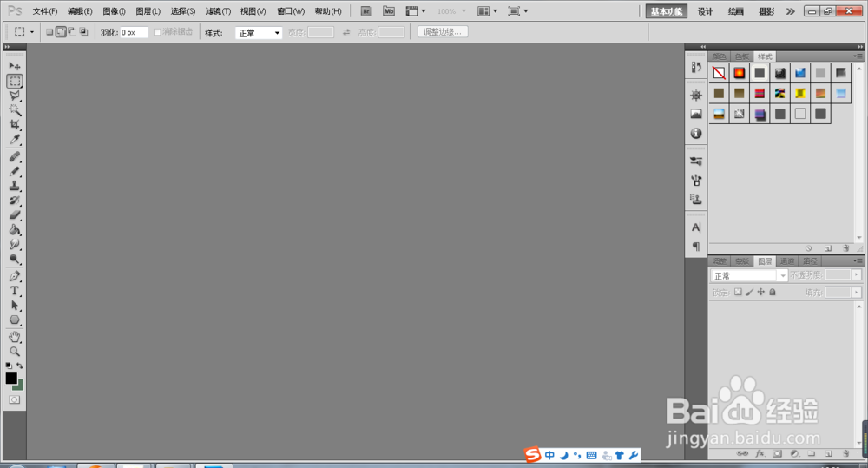Select the Zoom magnifier tool

pos(15,352)
